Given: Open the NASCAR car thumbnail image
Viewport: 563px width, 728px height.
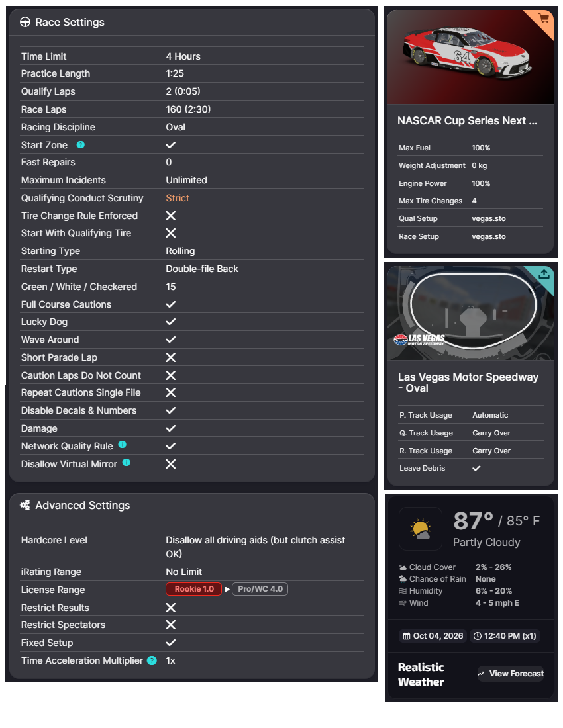Looking at the screenshot, I should pos(470,57).
